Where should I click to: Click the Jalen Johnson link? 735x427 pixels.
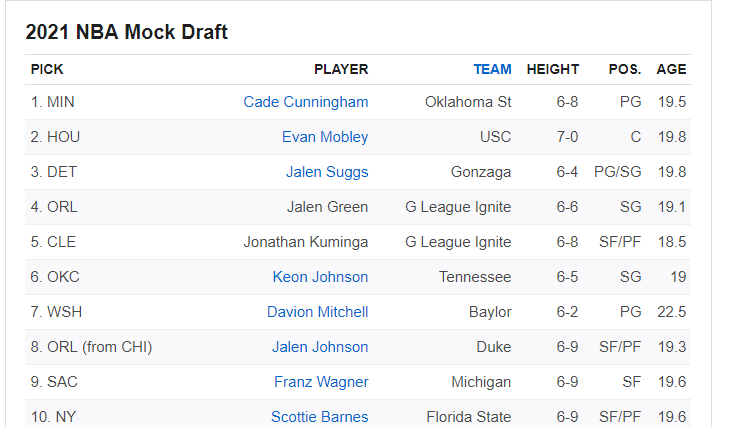click(320, 347)
